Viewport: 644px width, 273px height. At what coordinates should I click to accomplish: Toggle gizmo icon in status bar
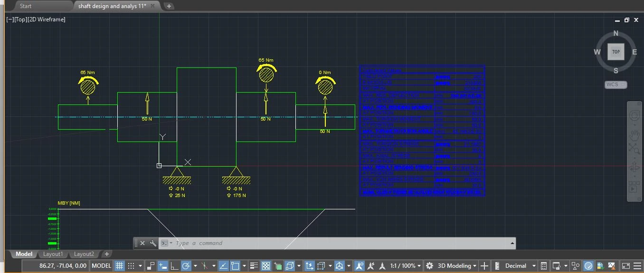point(339,266)
